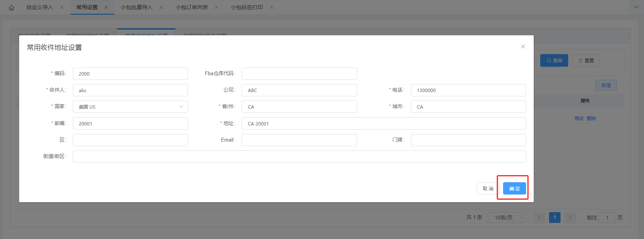644x239 pixels.
Task: Close the 常用收件地址设置 dialog with X
Action: coord(523,46)
